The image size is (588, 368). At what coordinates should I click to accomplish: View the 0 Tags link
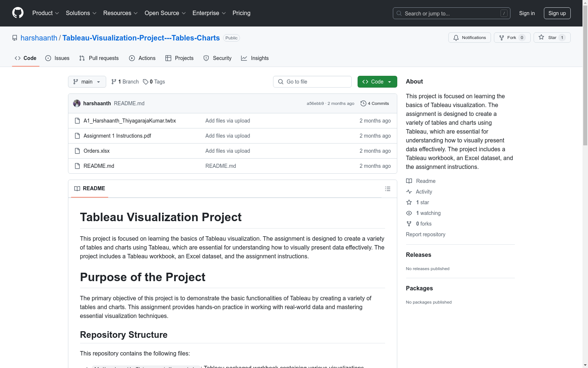point(154,82)
